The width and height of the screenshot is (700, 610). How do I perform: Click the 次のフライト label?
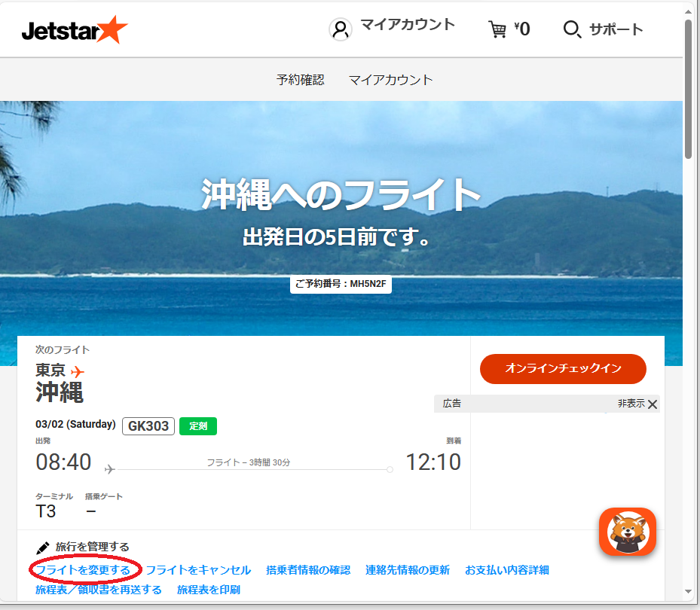[63, 350]
